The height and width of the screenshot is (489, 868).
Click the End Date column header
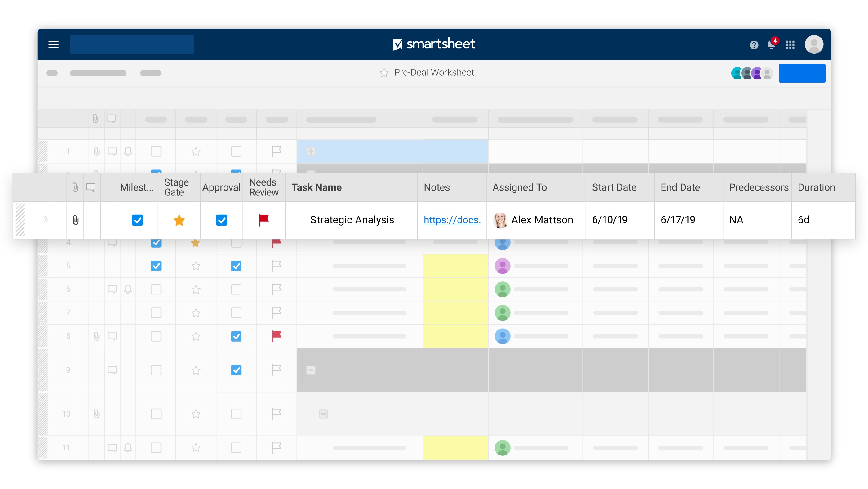click(x=688, y=187)
